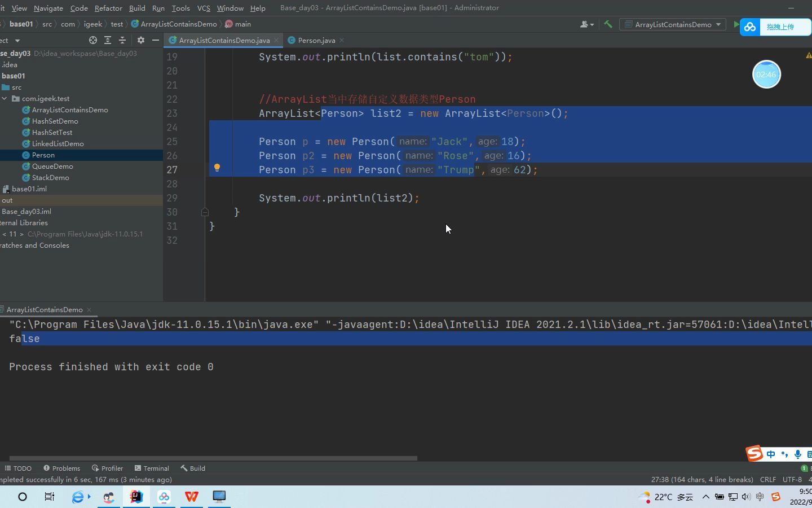Open the Build menu
The height and width of the screenshot is (508, 812).
tap(137, 8)
